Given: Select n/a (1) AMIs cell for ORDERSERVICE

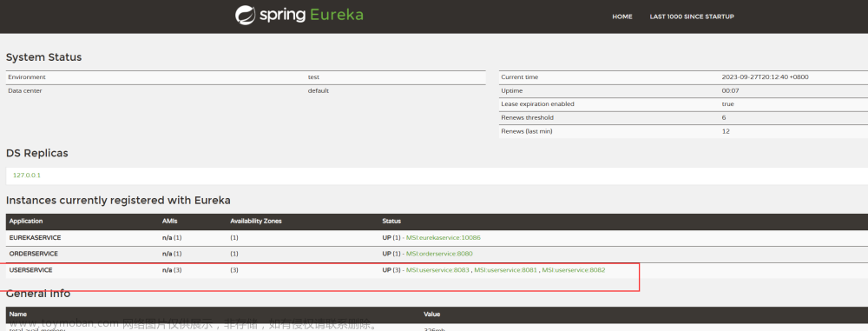Looking at the screenshot, I should pos(172,254).
